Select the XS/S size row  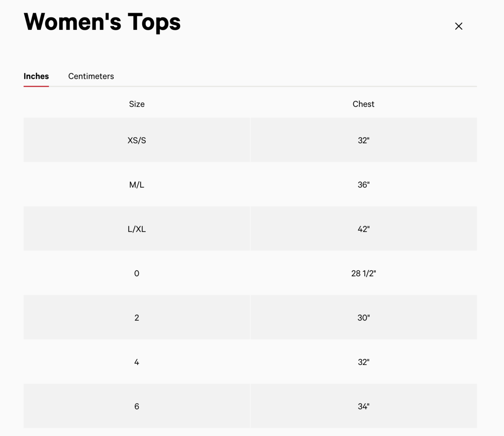click(137, 140)
